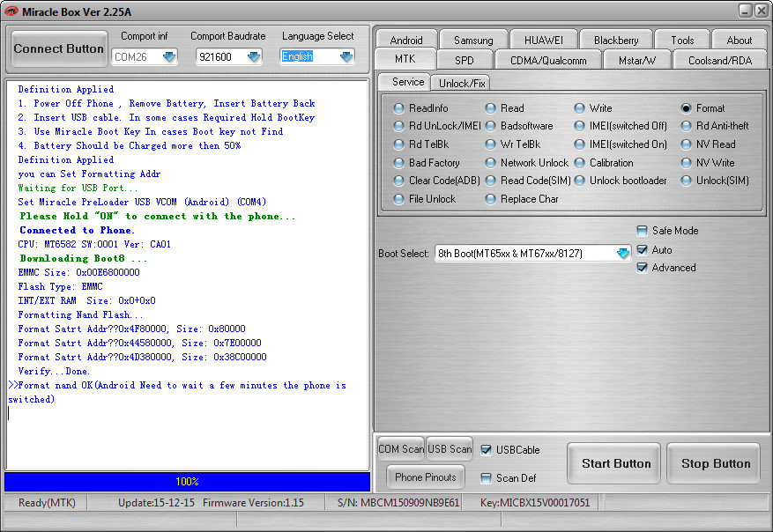Click the COM Scan button
773x532 pixels.
point(401,448)
